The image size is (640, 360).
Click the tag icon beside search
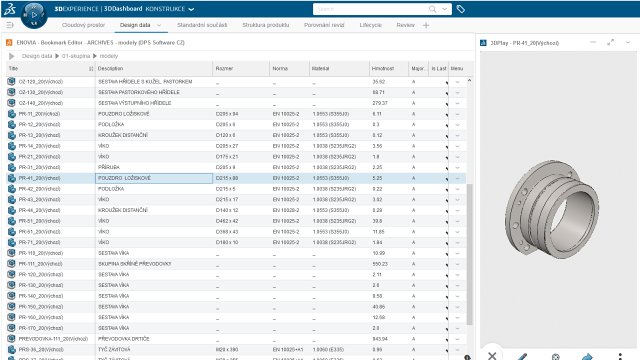click(x=460, y=9)
